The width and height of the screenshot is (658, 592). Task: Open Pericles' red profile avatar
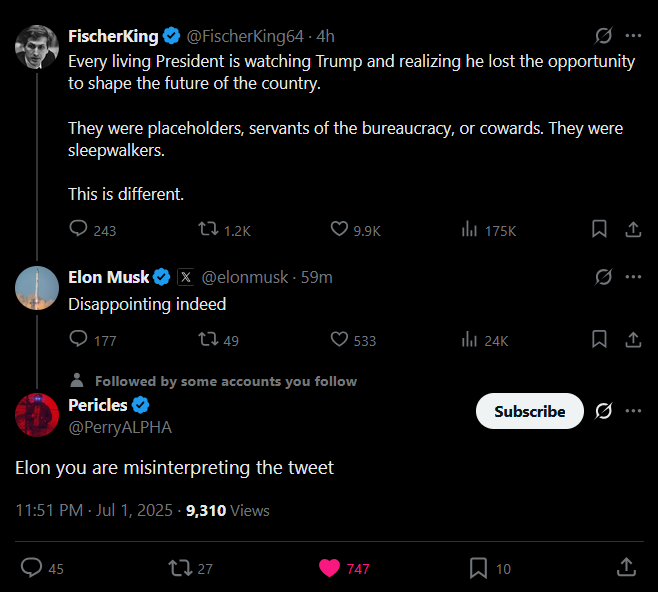[37, 415]
